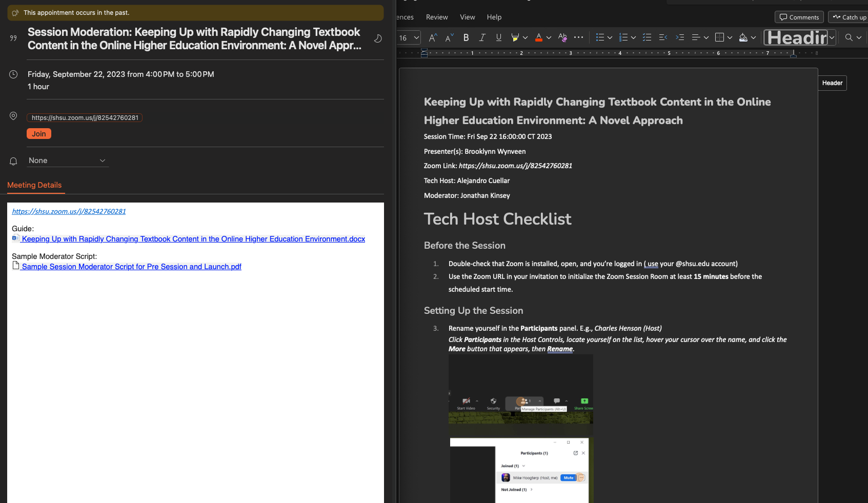Click the checklist icon
Screen dimensions: 868x503
(x=647, y=37)
